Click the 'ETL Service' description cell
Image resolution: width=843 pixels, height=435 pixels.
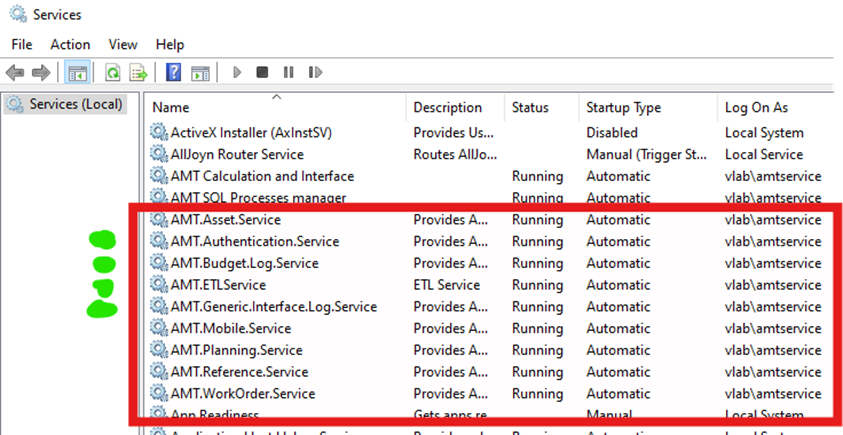tap(447, 285)
